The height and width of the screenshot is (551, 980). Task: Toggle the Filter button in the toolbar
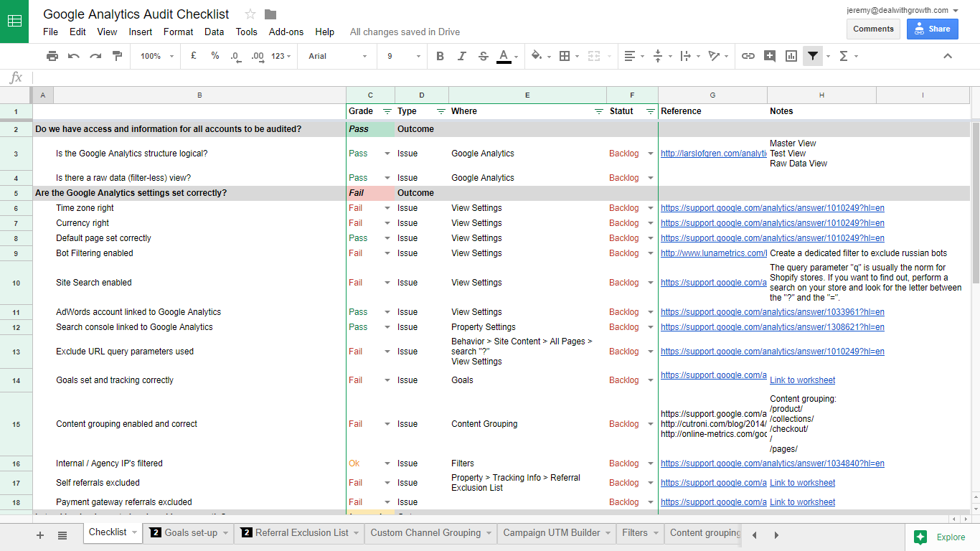812,56
